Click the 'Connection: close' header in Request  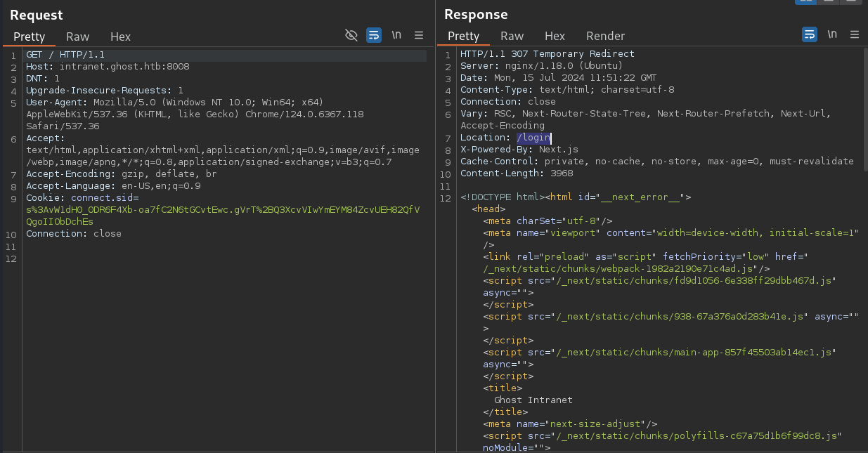[x=74, y=234]
